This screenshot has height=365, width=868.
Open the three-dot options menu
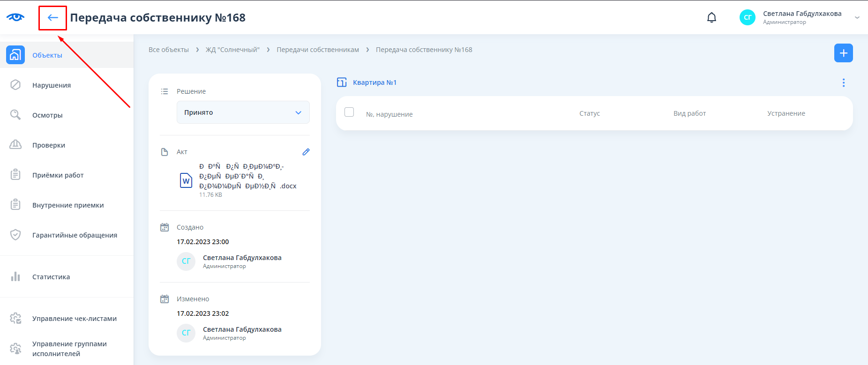[x=843, y=83]
